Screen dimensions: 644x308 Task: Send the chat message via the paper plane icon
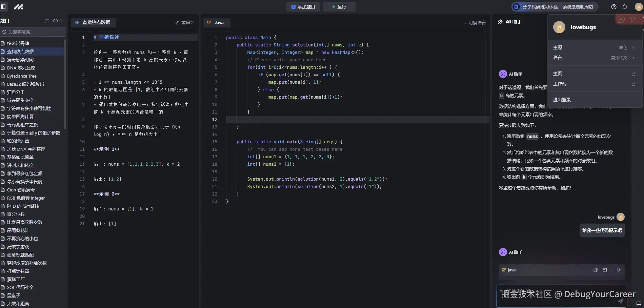(x=620, y=301)
